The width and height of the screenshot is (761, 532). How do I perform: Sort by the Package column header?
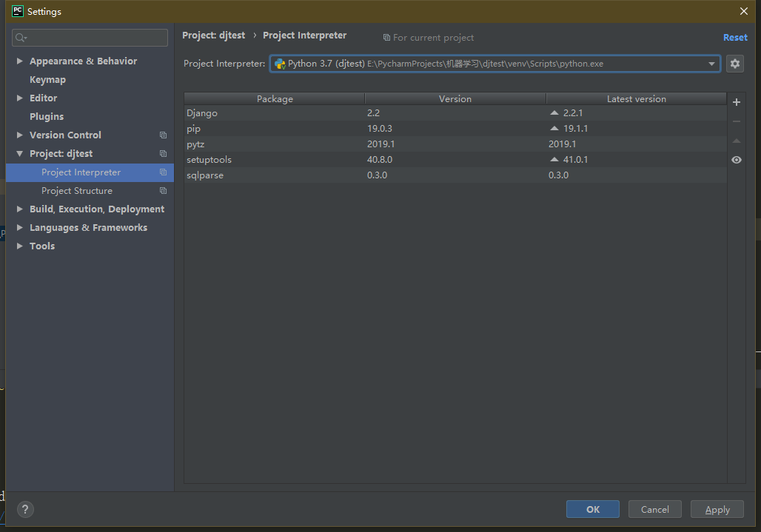(275, 98)
